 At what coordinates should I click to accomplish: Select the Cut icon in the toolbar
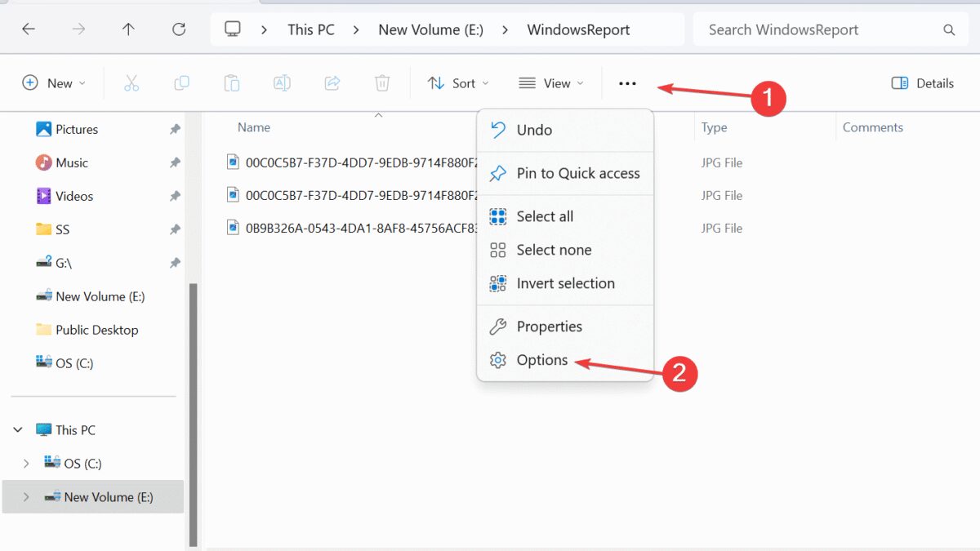131,82
